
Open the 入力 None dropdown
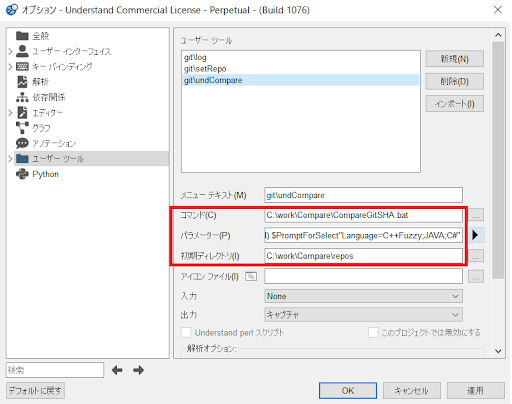pos(363,296)
